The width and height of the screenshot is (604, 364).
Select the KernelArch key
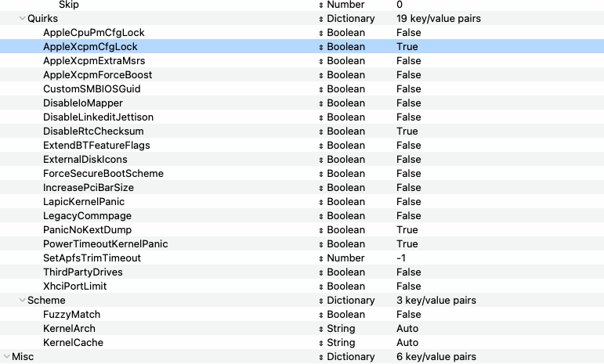(x=69, y=328)
